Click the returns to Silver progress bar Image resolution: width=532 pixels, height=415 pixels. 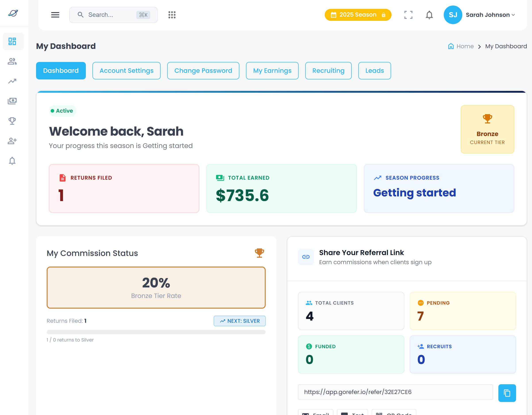click(x=156, y=332)
